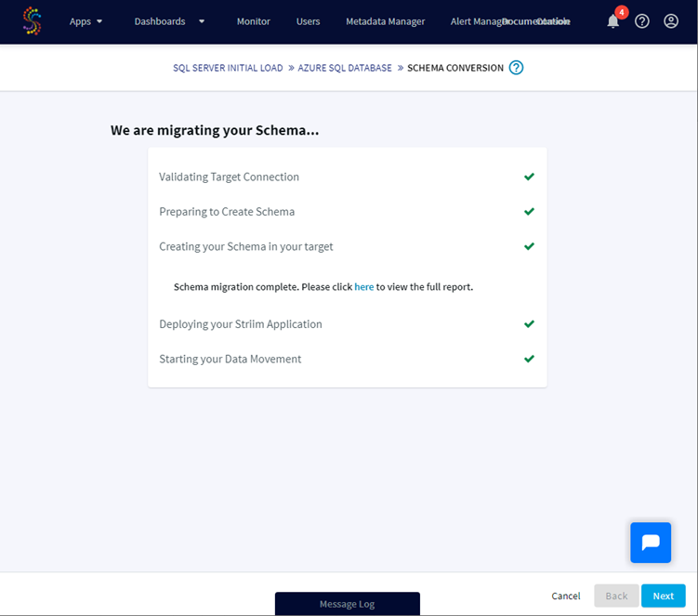
Task: Go to the Users page
Action: (x=308, y=21)
